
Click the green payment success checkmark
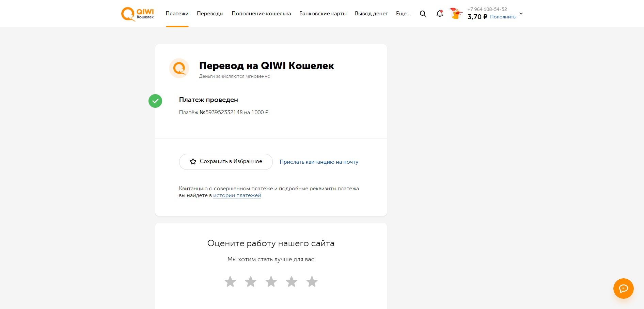155,101
